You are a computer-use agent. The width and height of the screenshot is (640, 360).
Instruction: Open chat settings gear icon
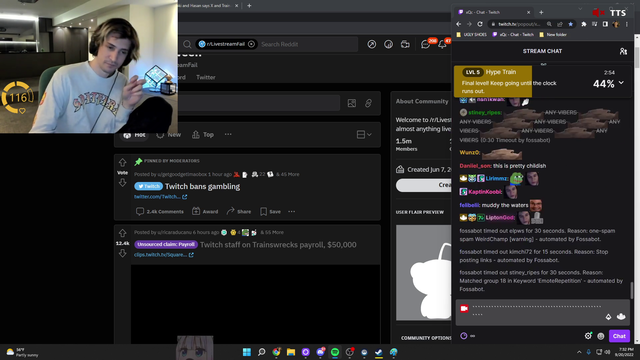click(x=588, y=336)
